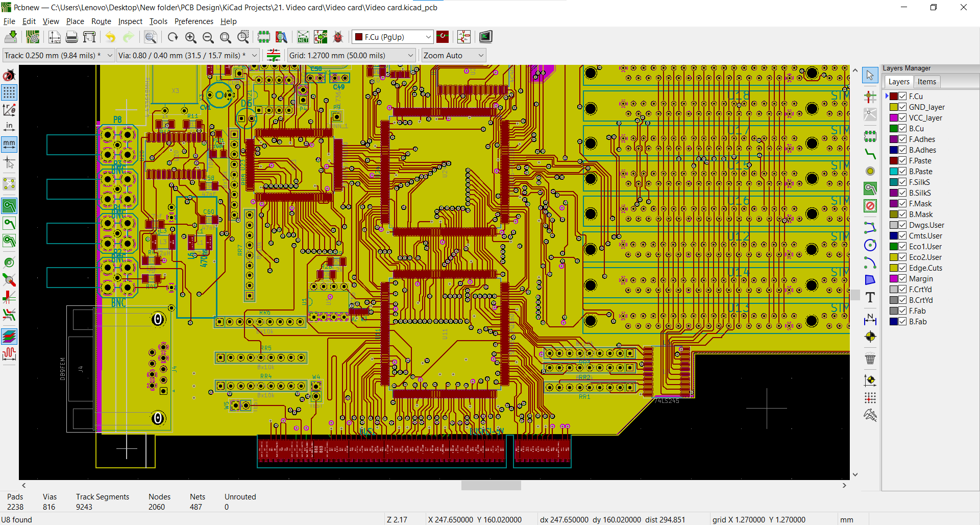The image size is (980, 525).
Task: Click the horizontal scrollbar thumb
Action: tap(491, 486)
